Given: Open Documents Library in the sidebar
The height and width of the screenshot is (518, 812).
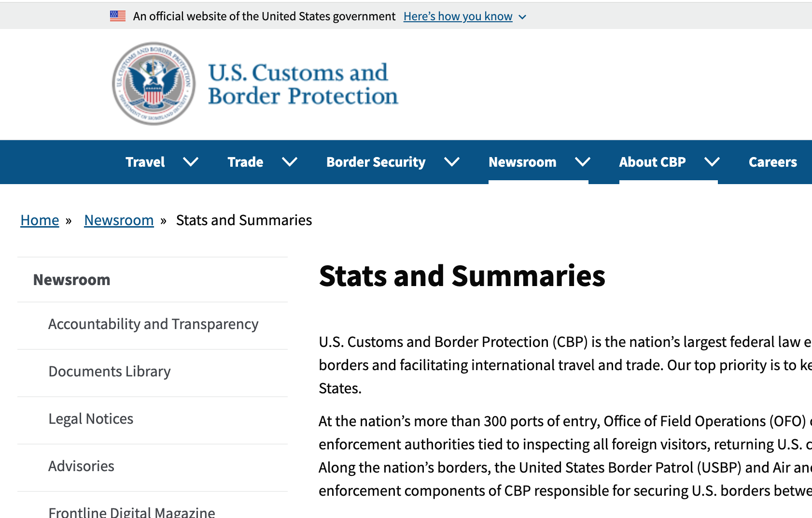Looking at the screenshot, I should click(x=110, y=372).
